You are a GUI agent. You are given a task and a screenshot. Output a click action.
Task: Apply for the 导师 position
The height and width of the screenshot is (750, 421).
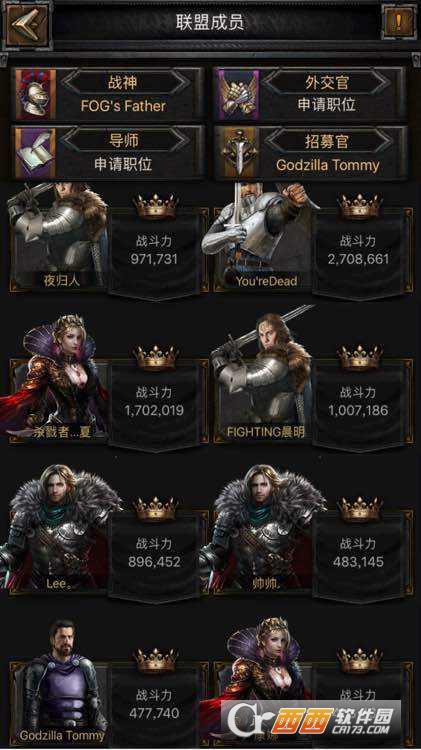(123, 164)
